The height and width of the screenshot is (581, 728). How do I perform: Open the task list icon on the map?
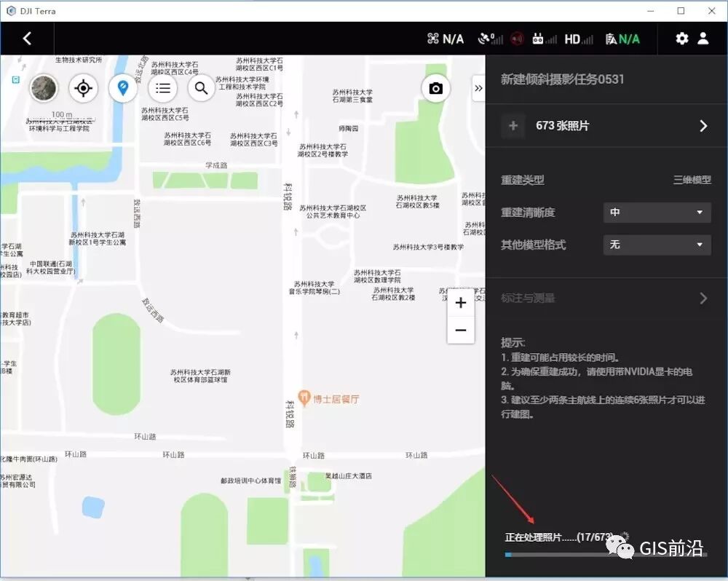(x=162, y=88)
